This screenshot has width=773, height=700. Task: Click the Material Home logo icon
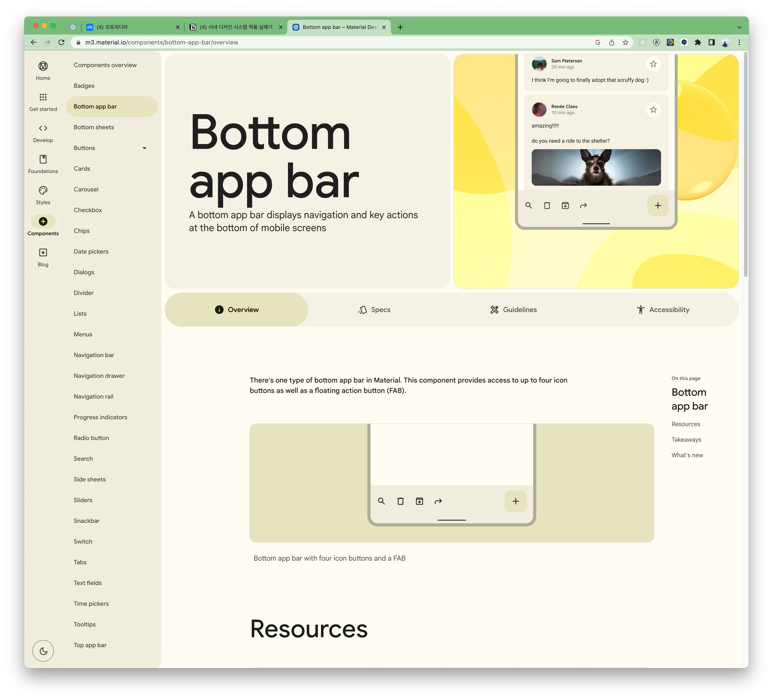tap(43, 66)
